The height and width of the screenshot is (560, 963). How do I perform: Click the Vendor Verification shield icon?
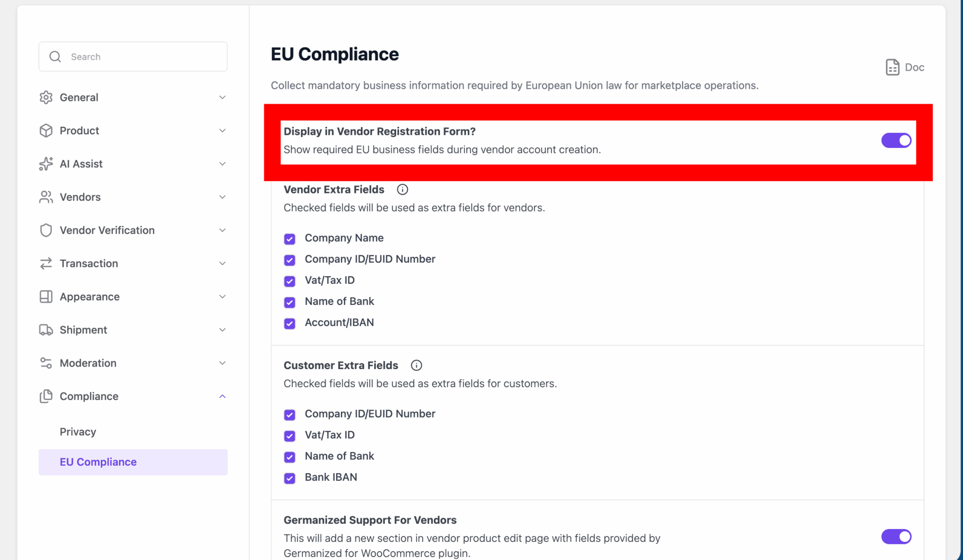(46, 230)
